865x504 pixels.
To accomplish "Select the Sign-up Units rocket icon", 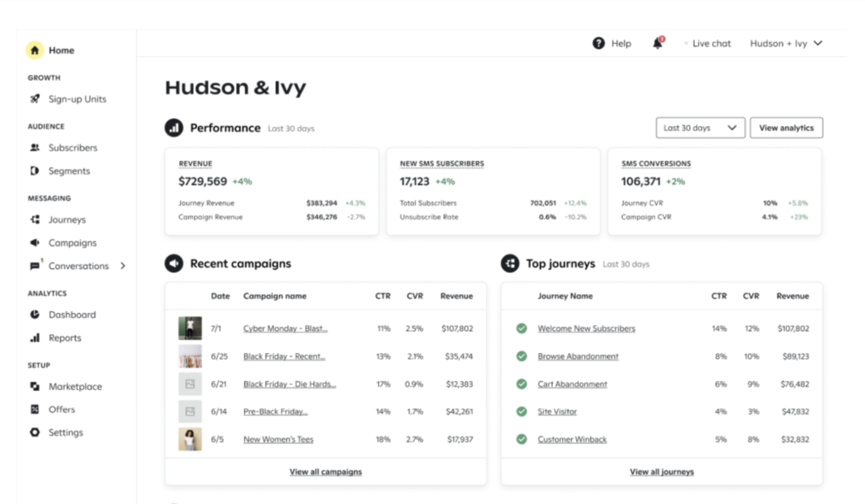I will pyautogui.click(x=35, y=99).
